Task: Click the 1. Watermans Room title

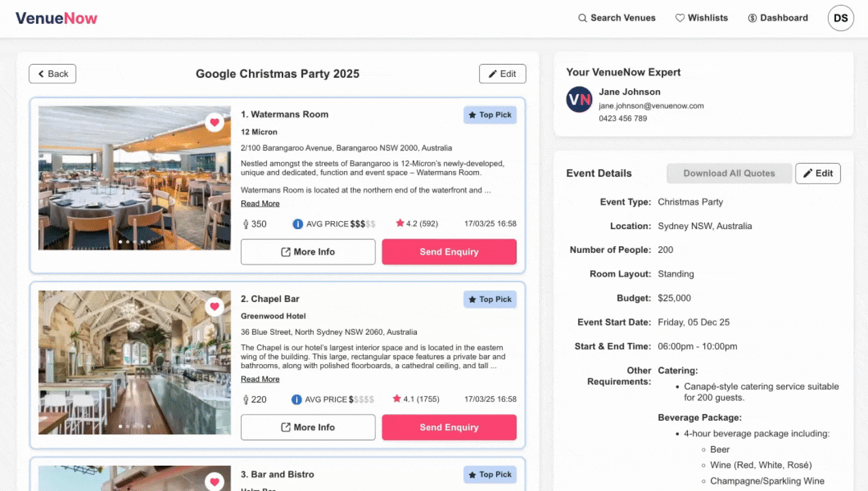Action: tap(285, 115)
